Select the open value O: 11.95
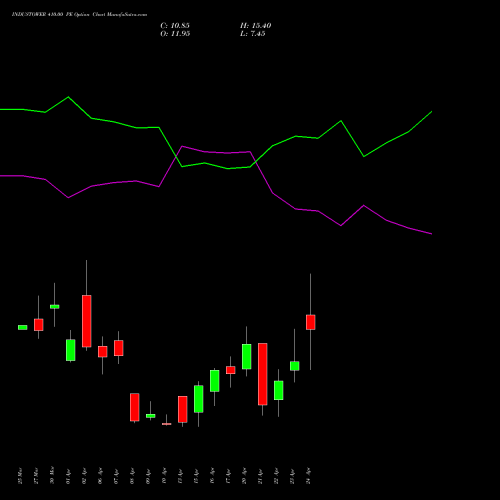The width and height of the screenshot is (500, 500). point(175,34)
